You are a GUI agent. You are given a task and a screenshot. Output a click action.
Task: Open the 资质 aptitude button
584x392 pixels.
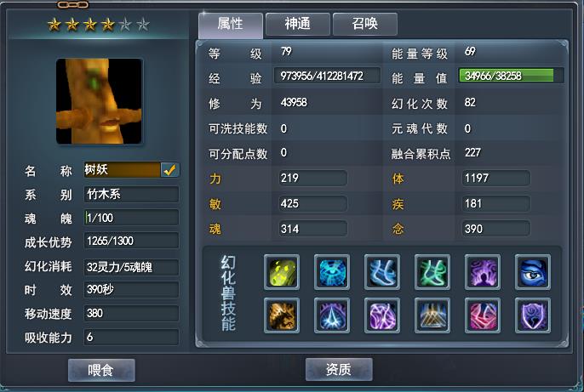point(339,369)
